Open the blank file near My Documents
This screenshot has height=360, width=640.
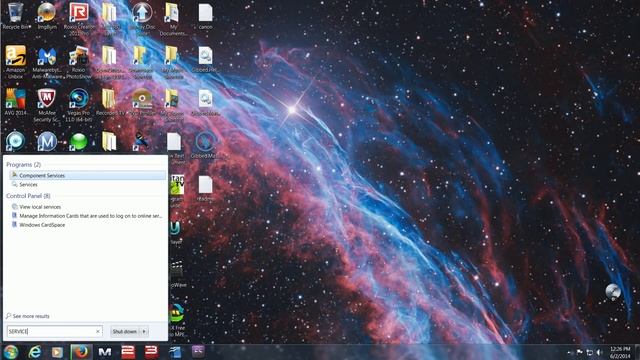[x=205, y=16]
